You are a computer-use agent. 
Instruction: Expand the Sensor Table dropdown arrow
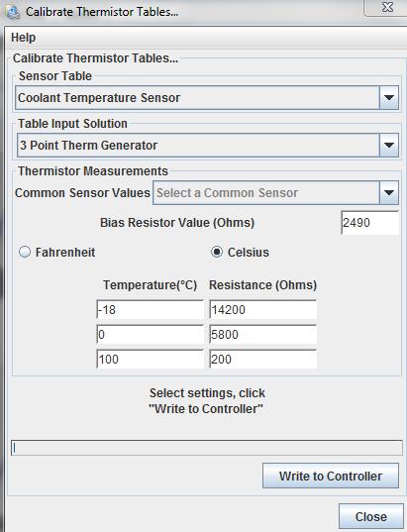pos(389,98)
